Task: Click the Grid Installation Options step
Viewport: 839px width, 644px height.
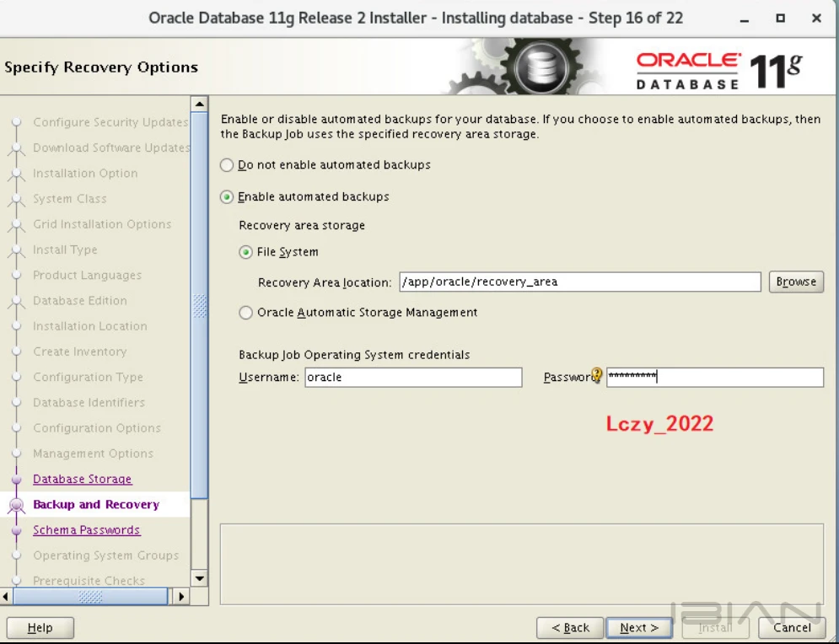Action: pos(102,224)
